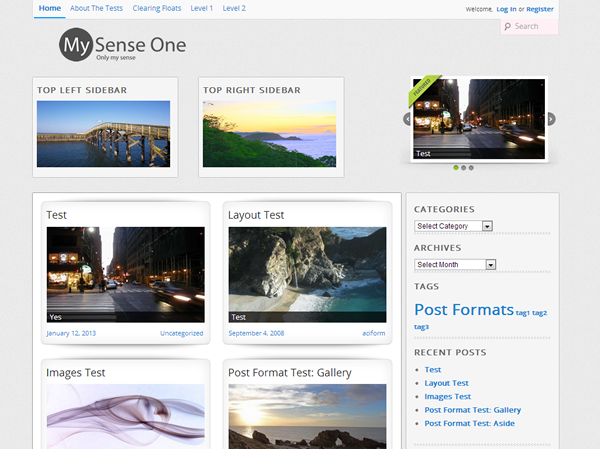Click the Test post street thumbnail
The width and height of the screenshot is (600, 450).
pyautogui.click(x=125, y=274)
